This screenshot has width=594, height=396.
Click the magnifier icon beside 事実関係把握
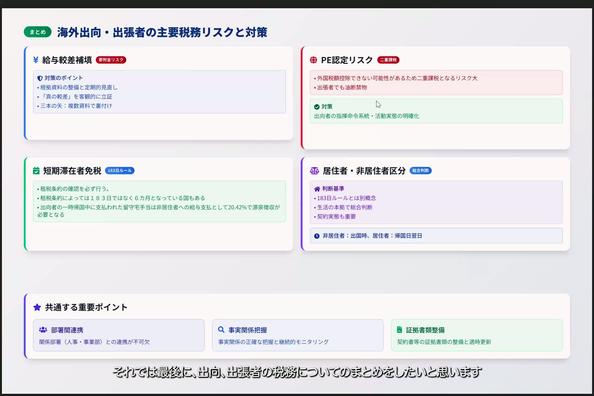221,330
